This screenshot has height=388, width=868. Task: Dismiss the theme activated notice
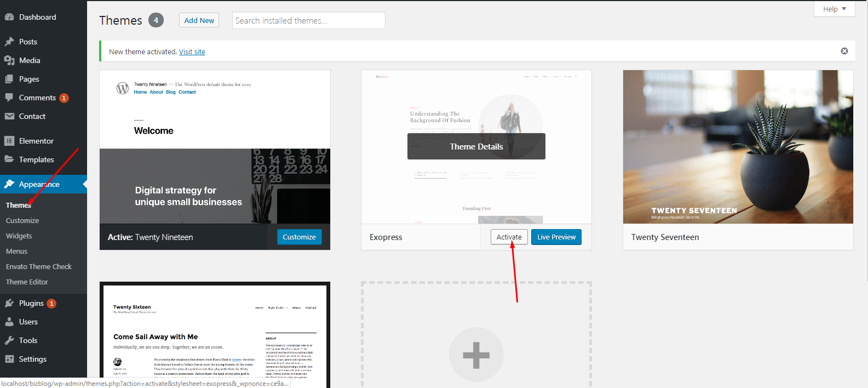[x=844, y=51]
